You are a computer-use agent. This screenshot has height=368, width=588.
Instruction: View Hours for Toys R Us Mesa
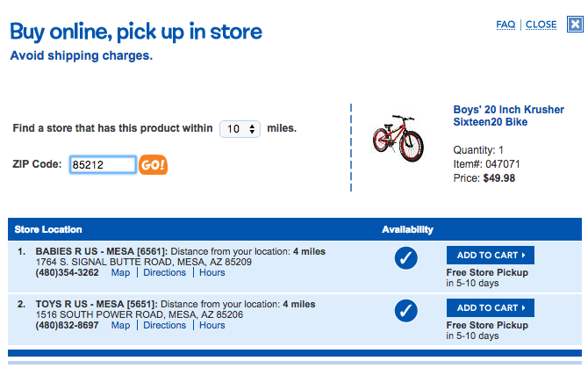[x=212, y=326]
